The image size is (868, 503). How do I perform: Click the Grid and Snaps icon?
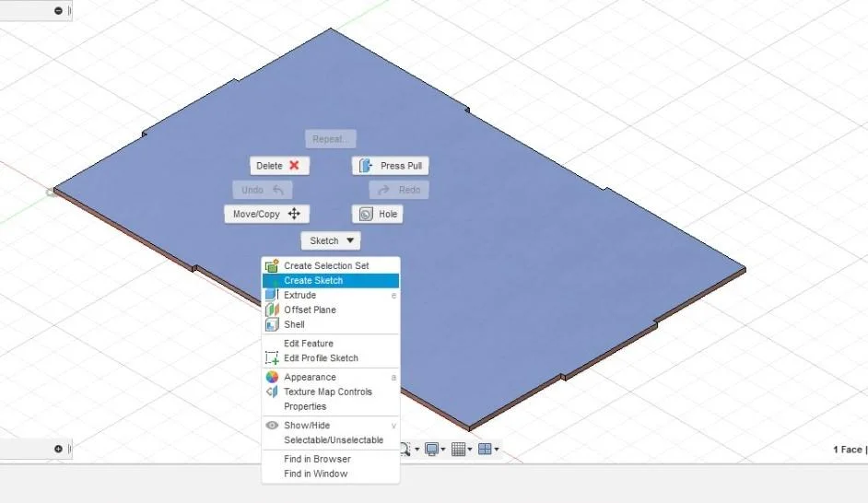coord(458,449)
